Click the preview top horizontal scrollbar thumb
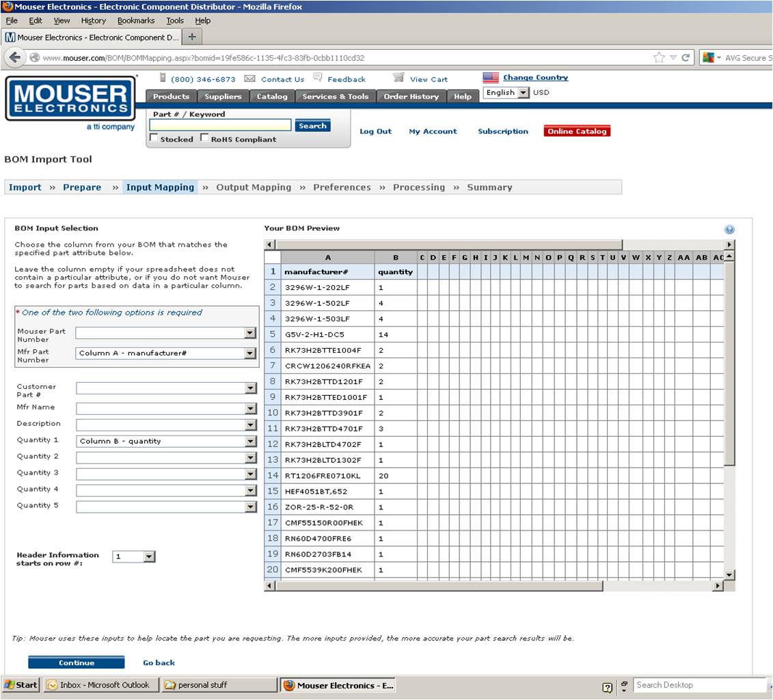Image resolution: width=773 pixels, height=700 pixels. 448,245
